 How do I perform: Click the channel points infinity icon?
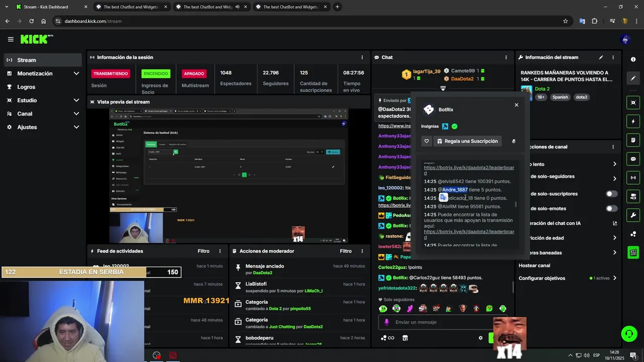point(387,338)
